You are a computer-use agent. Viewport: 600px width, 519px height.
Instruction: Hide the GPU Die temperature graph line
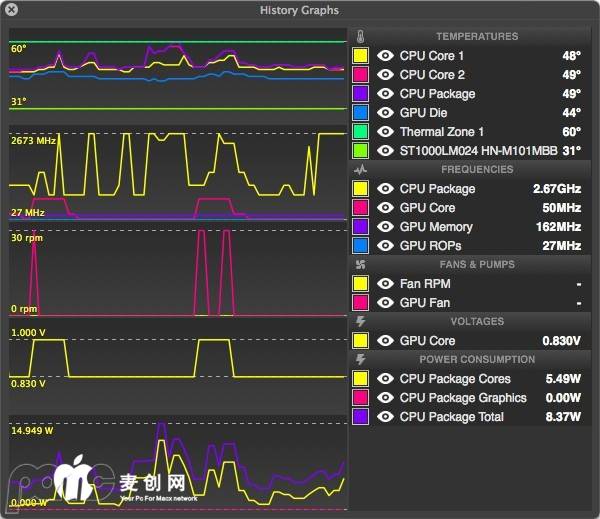(386, 113)
